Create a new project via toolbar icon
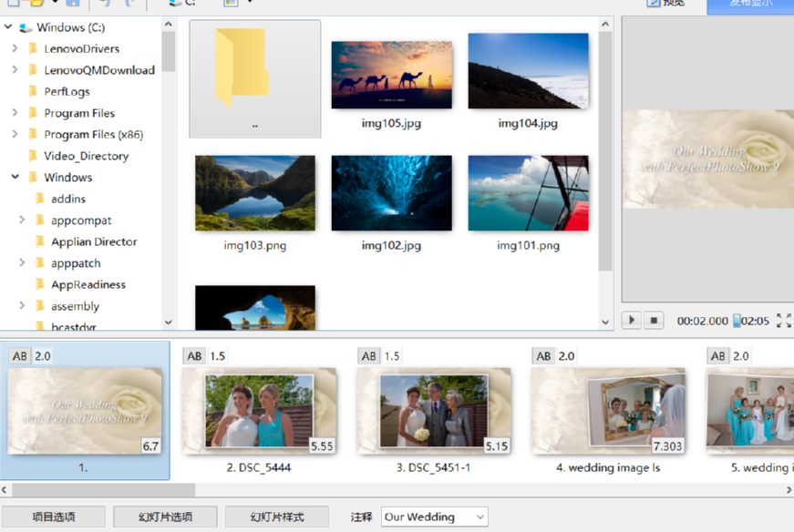The height and width of the screenshot is (532, 794). tap(12, 5)
